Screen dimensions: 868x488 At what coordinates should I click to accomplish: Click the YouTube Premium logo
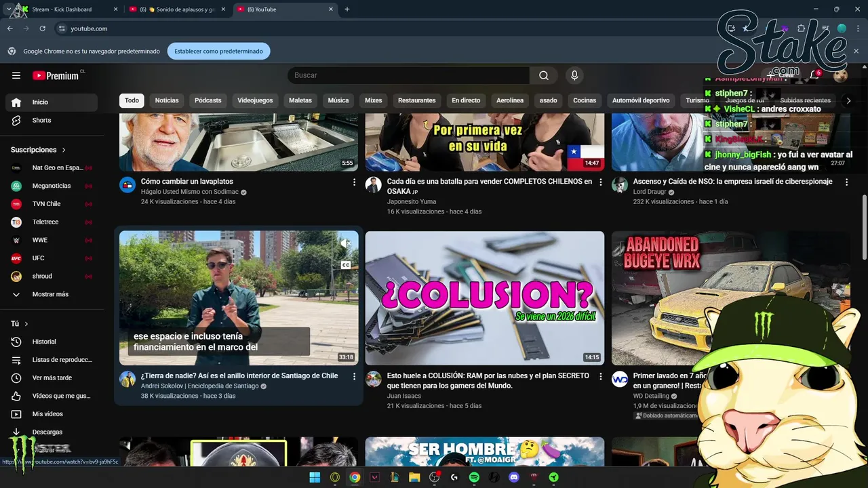(56, 75)
